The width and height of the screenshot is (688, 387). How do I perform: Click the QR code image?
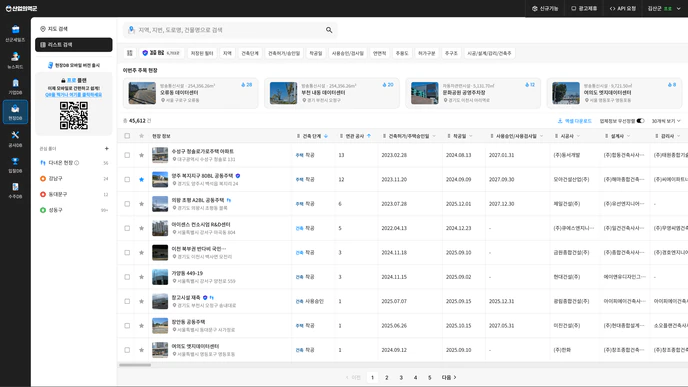point(74,116)
